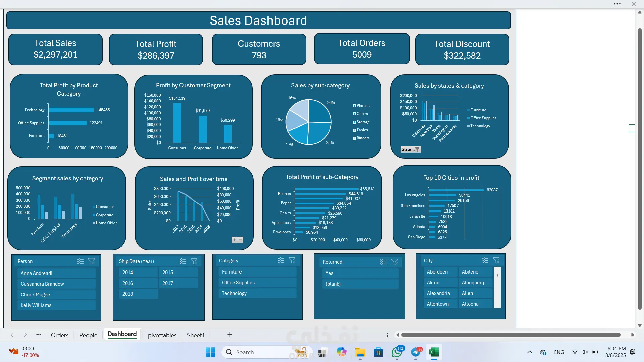This screenshot has height=362, width=644.
Task: Clear filter on Returned slicer
Action: tap(395, 262)
